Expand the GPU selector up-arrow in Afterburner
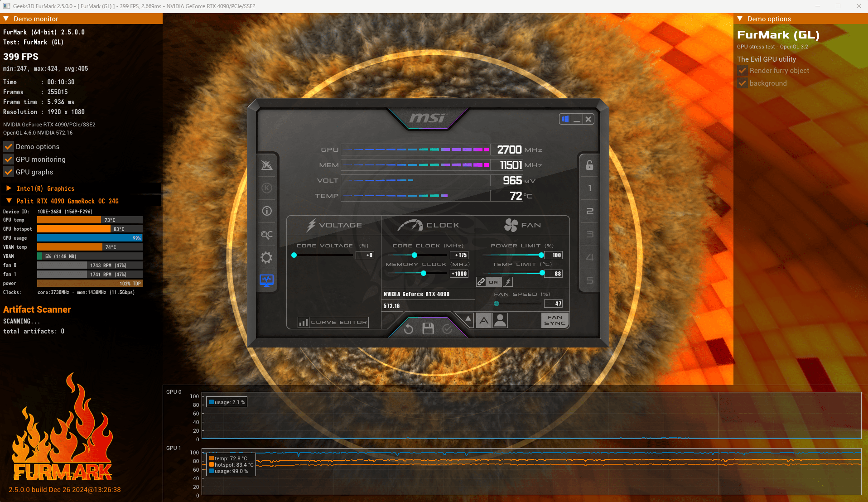868x502 pixels. (468, 319)
